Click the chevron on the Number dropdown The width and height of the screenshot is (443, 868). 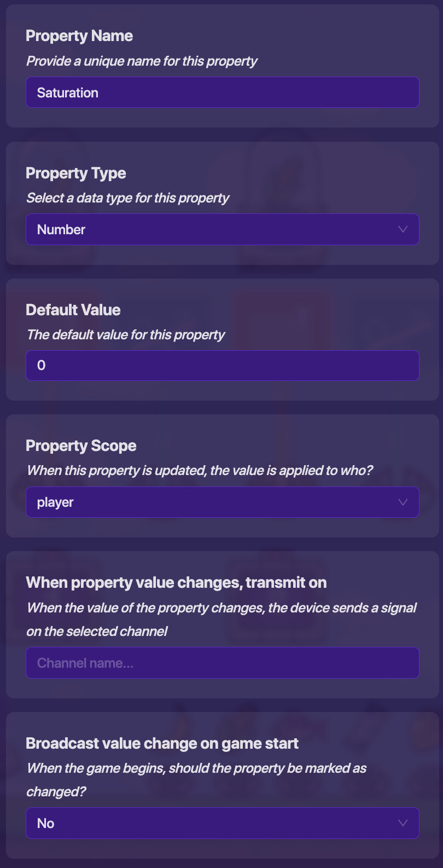pyautogui.click(x=403, y=229)
